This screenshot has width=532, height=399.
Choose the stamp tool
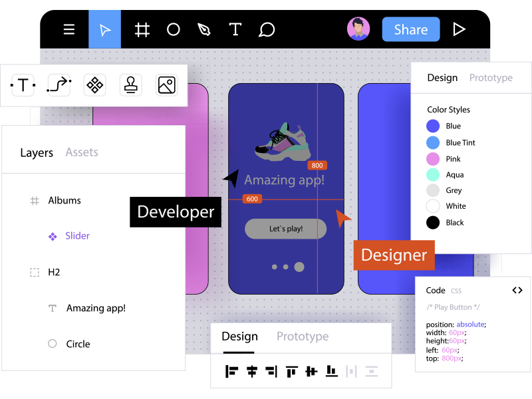click(130, 85)
